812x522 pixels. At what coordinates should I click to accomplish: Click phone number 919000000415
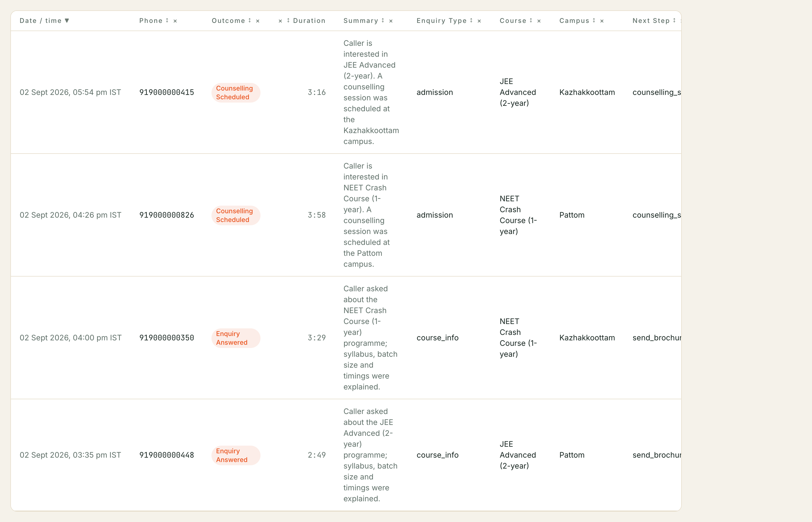pyautogui.click(x=166, y=92)
